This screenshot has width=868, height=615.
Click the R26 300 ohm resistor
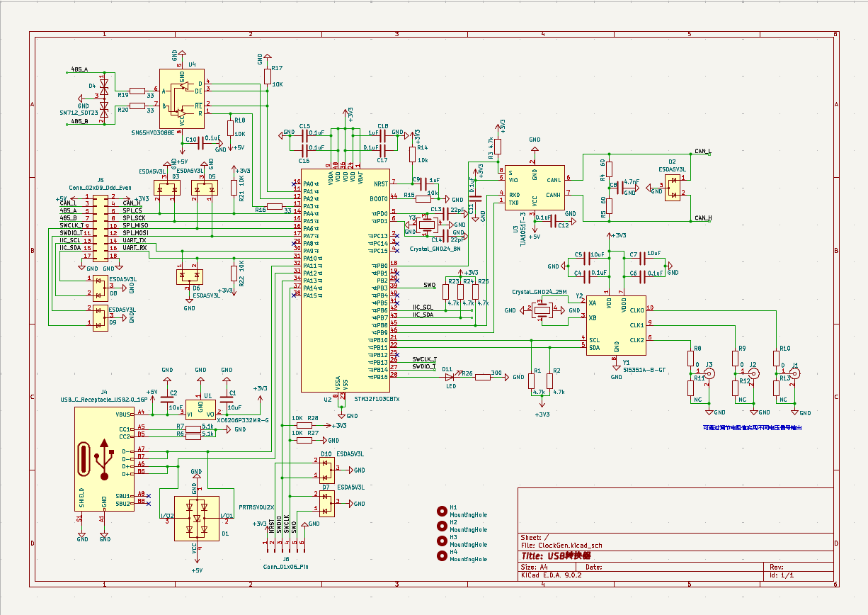click(x=483, y=377)
